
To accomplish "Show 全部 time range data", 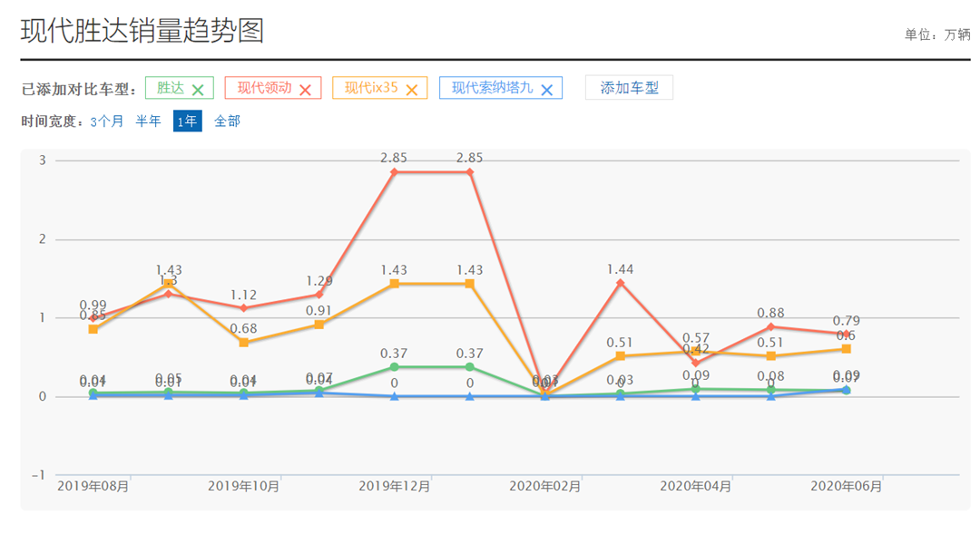I will coord(227,121).
